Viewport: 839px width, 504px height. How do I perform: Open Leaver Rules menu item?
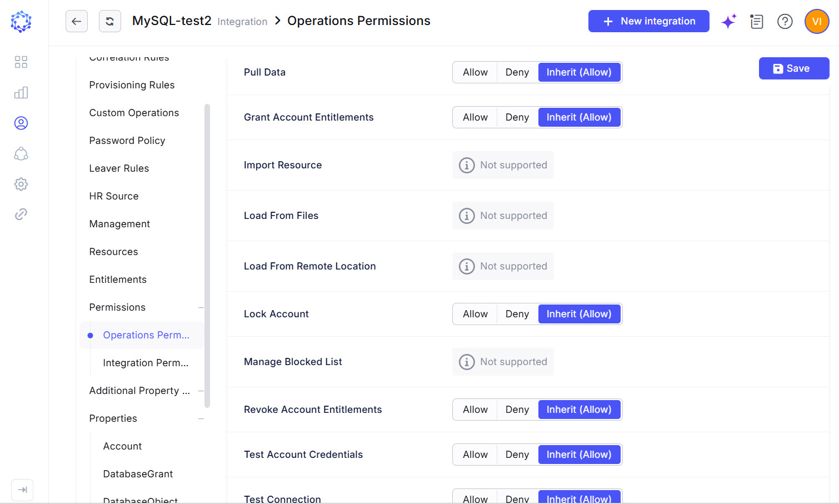pos(119,168)
